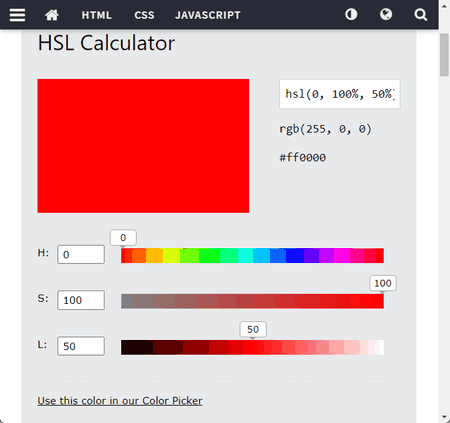Open the JAVASCRIPT menu item
Image resolution: width=450 pixels, height=423 pixels.
click(208, 15)
